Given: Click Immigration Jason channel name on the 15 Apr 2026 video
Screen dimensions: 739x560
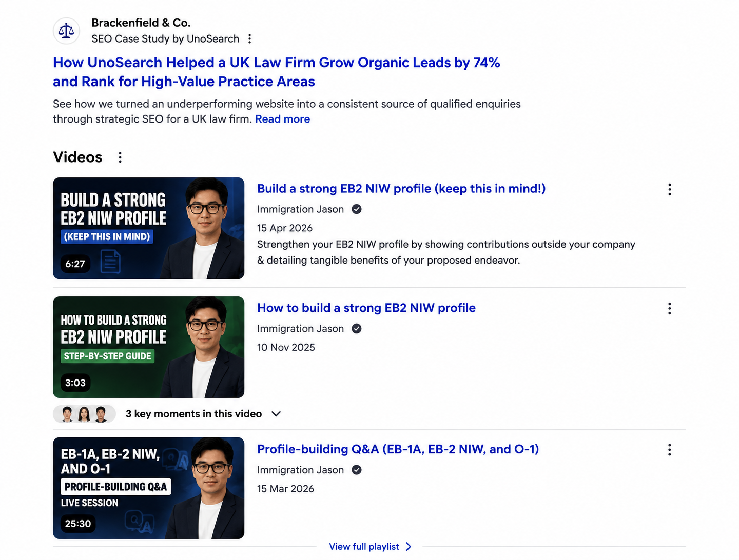Looking at the screenshot, I should click(x=300, y=209).
